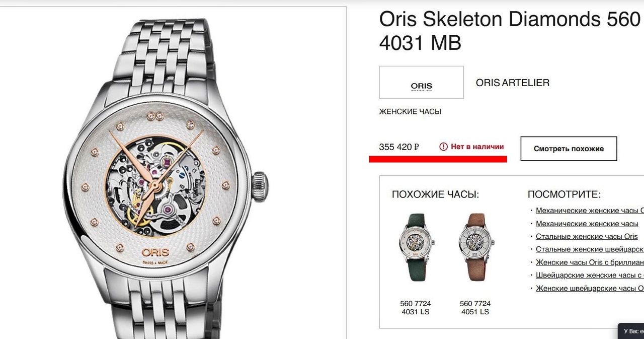Click the 'Нет в наличии' status text
644x339 pixels.
click(x=477, y=147)
